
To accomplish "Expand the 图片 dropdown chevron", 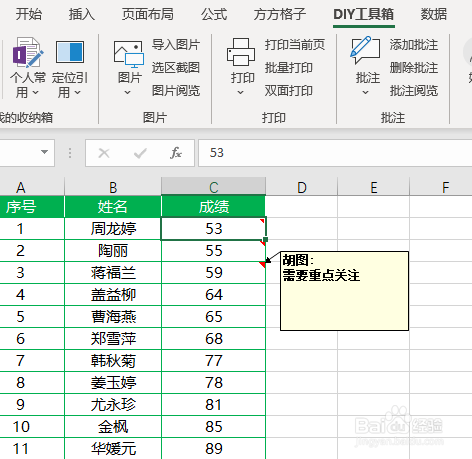I will 127,92.
